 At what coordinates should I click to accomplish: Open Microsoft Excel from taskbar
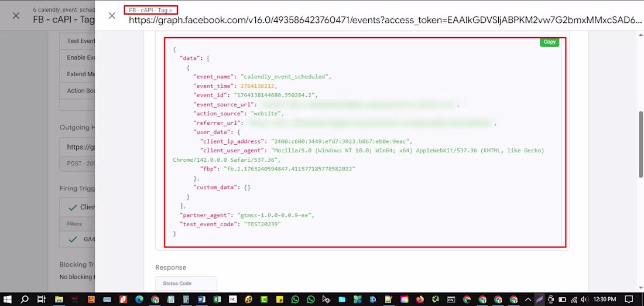tap(217, 300)
